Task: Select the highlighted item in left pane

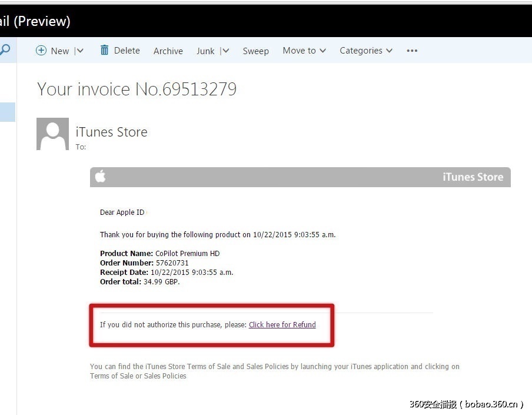Action: [x=8, y=112]
